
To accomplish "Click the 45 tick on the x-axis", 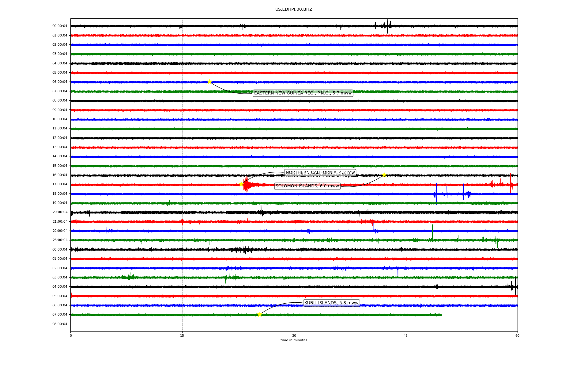I will [x=406, y=335].
